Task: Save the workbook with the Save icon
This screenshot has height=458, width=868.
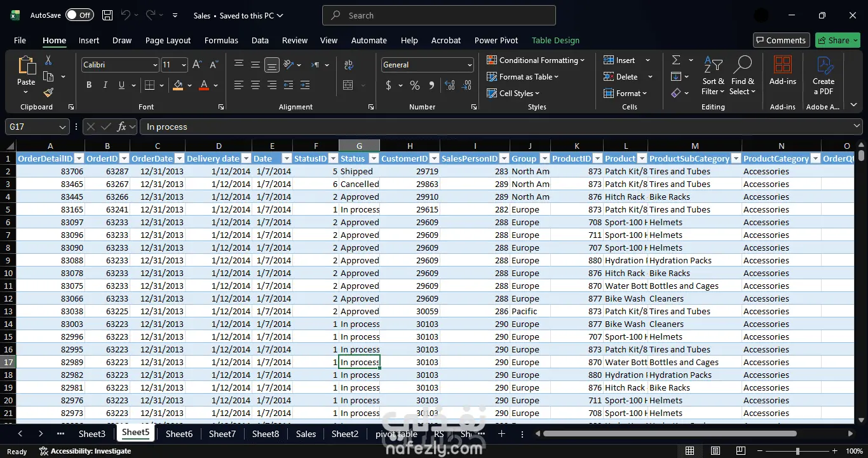Action: tap(107, 15)
